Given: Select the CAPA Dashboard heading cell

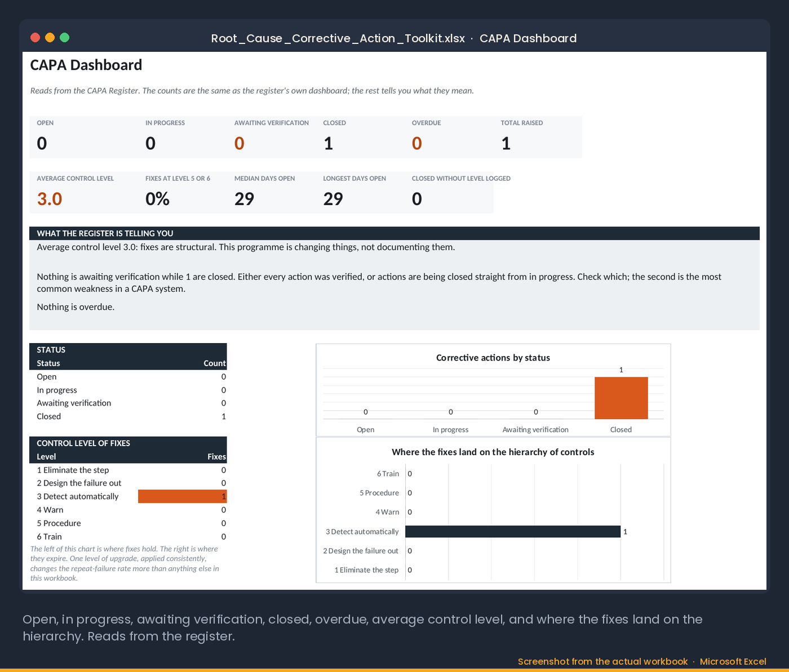Looking at the screenshot, I should pyautogui.click(x=86, y=65).
